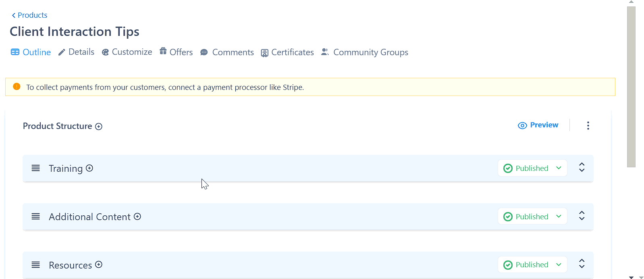Click the orange payment warning icon
This screenshot has height=279, width=644.
tap(17, 87)
